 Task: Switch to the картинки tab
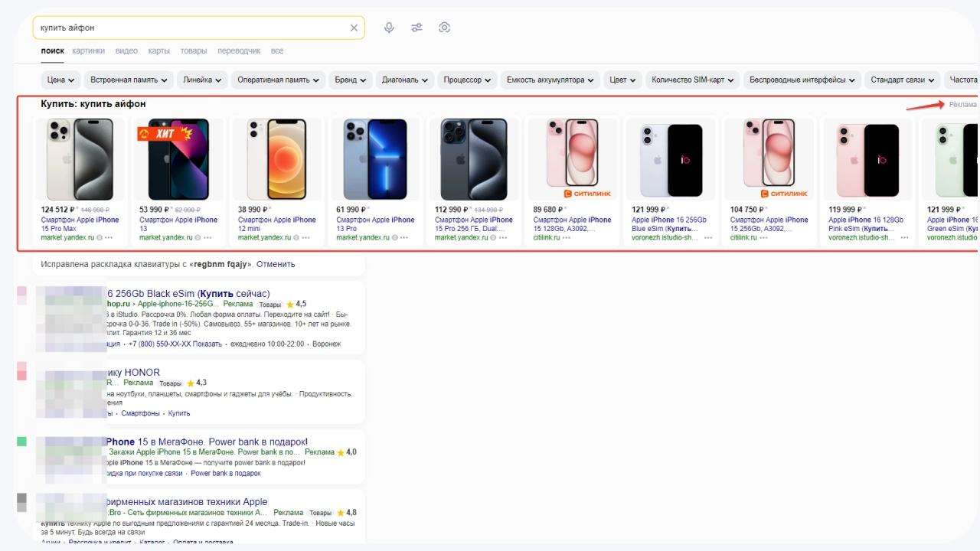89,51
